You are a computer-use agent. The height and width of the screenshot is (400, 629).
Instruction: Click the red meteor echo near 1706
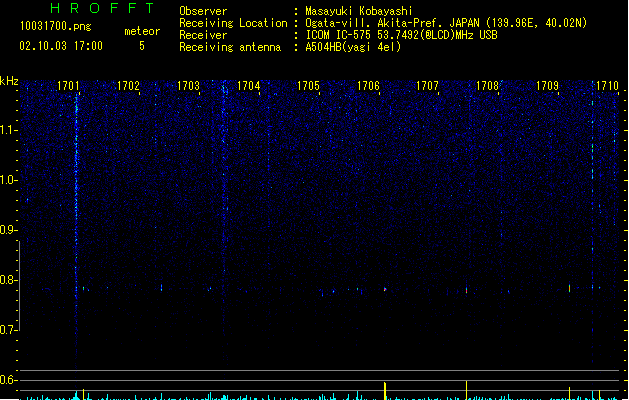[x=385, y=289]
